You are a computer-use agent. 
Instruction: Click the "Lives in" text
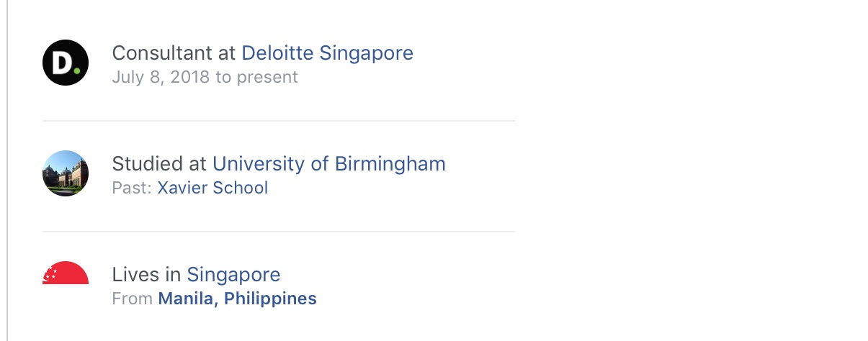pyautogui.click(x=147, y=274)
